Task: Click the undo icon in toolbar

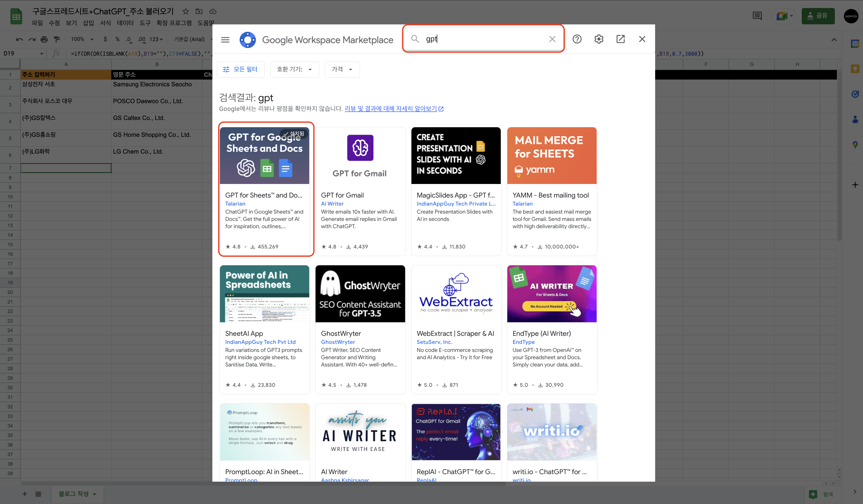Action: [19, 39]
